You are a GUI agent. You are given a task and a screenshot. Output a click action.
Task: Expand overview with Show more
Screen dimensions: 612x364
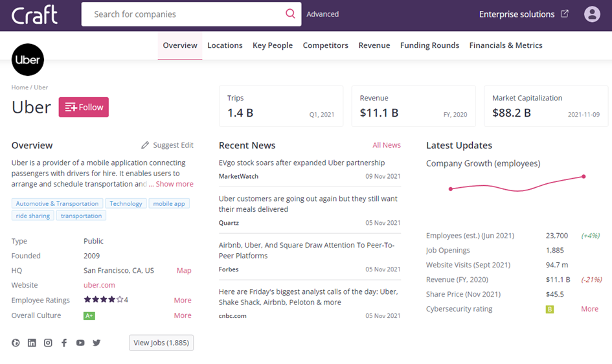coord(174,184)
